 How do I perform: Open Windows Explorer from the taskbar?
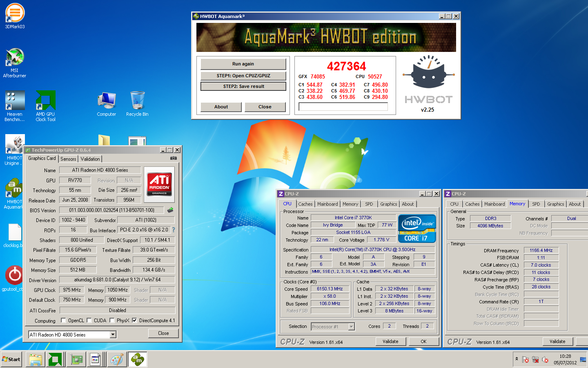tap(36, 360)
